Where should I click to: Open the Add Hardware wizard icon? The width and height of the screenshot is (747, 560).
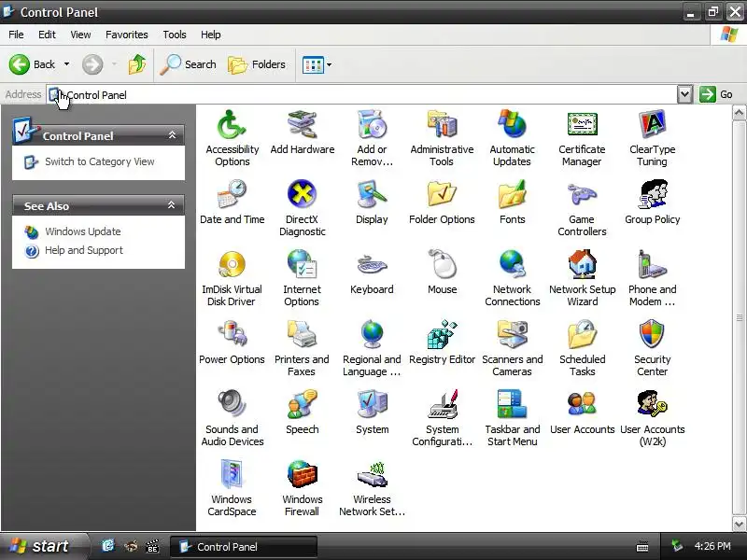tap(302, 125)
